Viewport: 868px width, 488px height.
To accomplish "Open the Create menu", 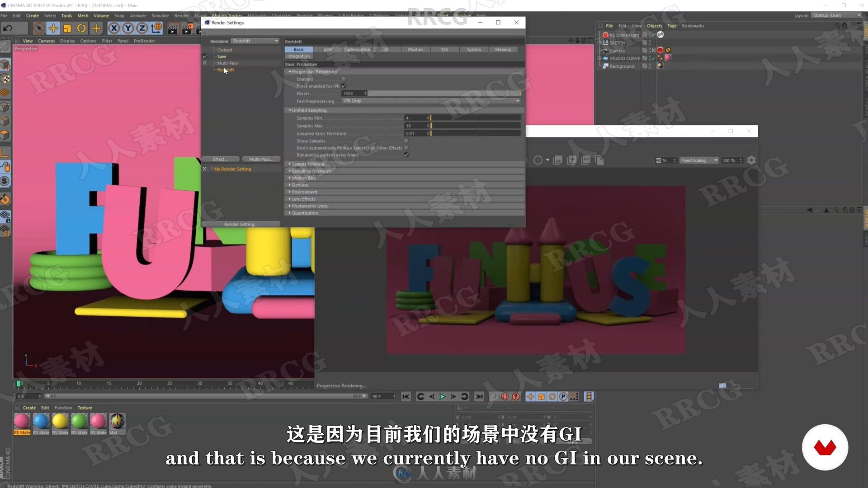I will (33, 15).
